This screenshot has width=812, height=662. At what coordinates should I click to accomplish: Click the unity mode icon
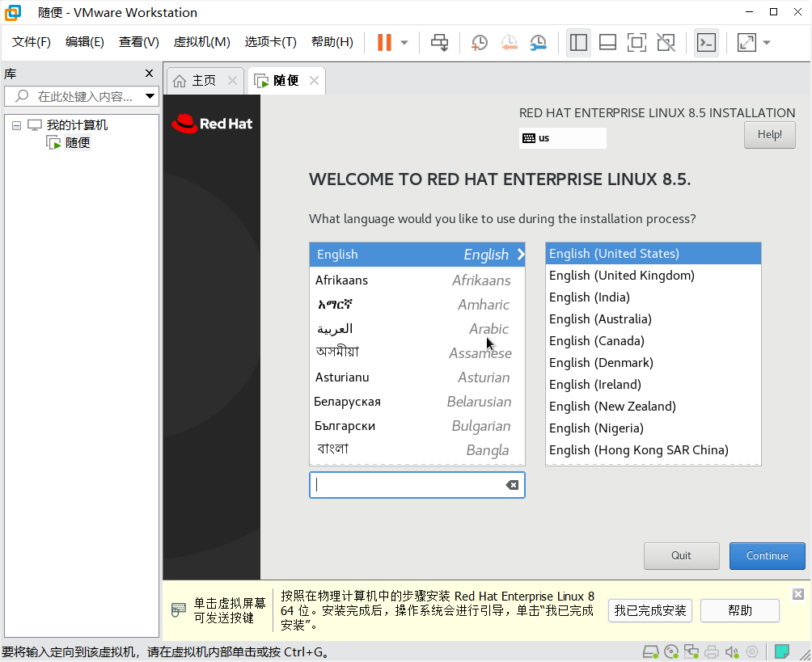tap(666, 43)
